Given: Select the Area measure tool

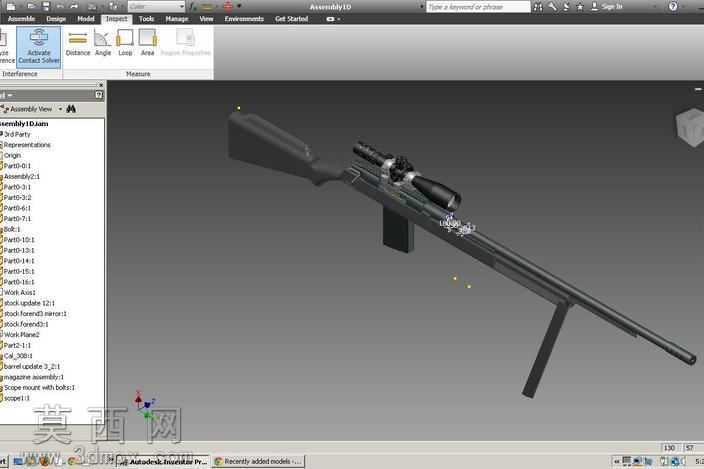Looking at the screenshot, I should coord(147,43).
